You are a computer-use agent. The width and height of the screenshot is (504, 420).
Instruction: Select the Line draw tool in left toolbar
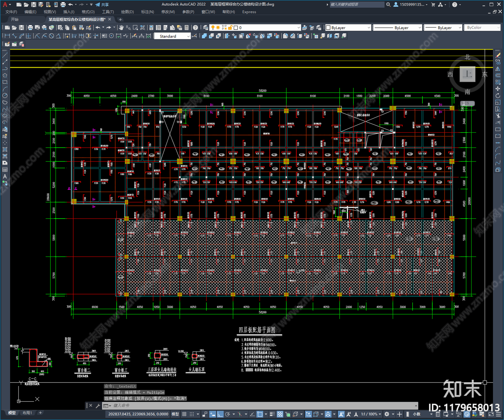(5, 55)
